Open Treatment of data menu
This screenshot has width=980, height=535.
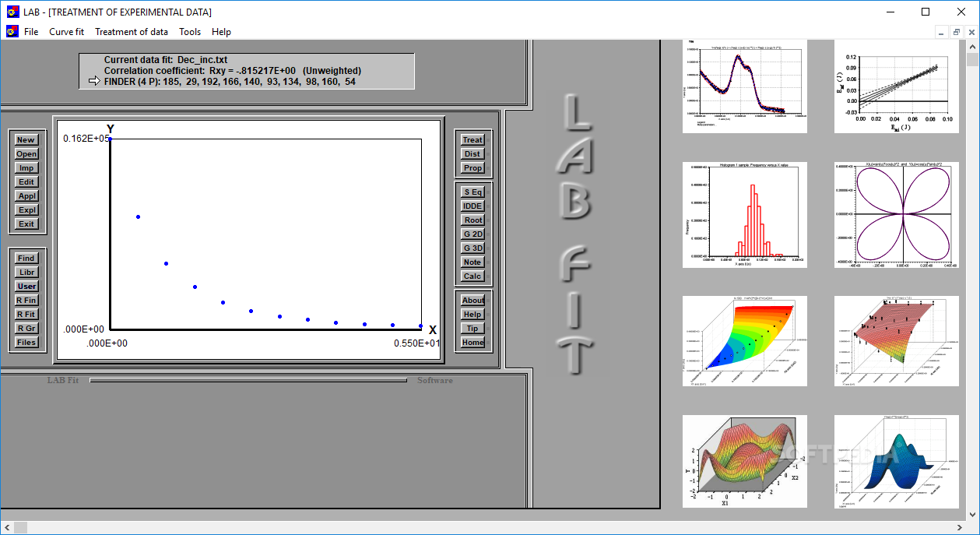pos(132,32)
